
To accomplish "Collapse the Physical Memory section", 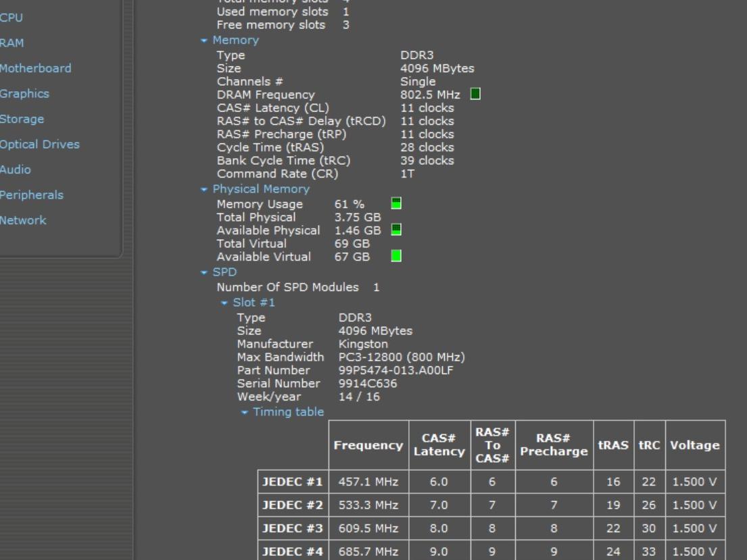I will [204, 190].
